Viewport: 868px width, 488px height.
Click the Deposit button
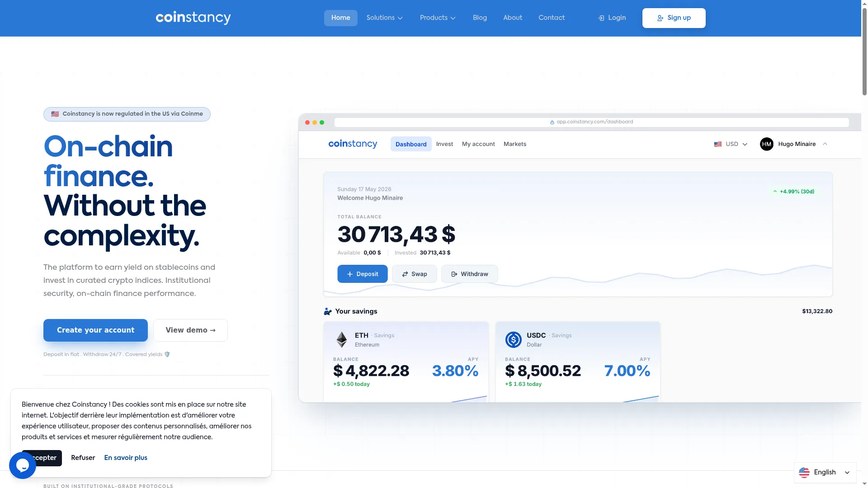[363, 274]
